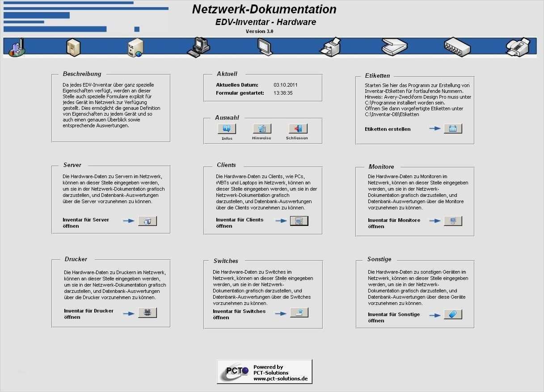Click the Schliessen exit-door icon

coord(296,128)
